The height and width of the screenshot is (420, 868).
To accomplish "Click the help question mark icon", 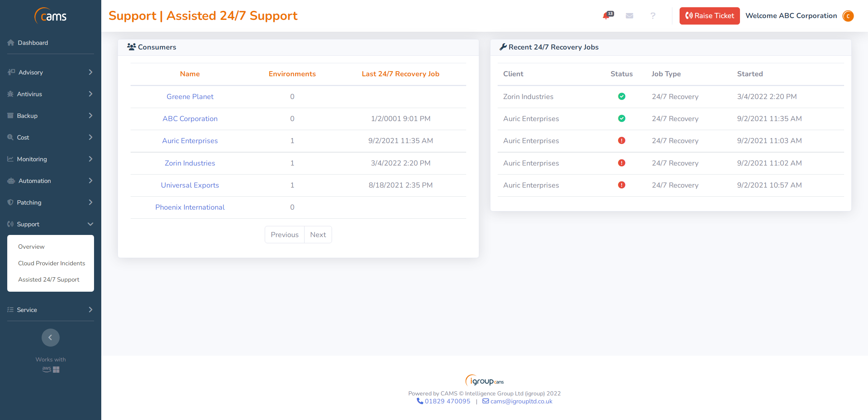I will tap(653, 16).
